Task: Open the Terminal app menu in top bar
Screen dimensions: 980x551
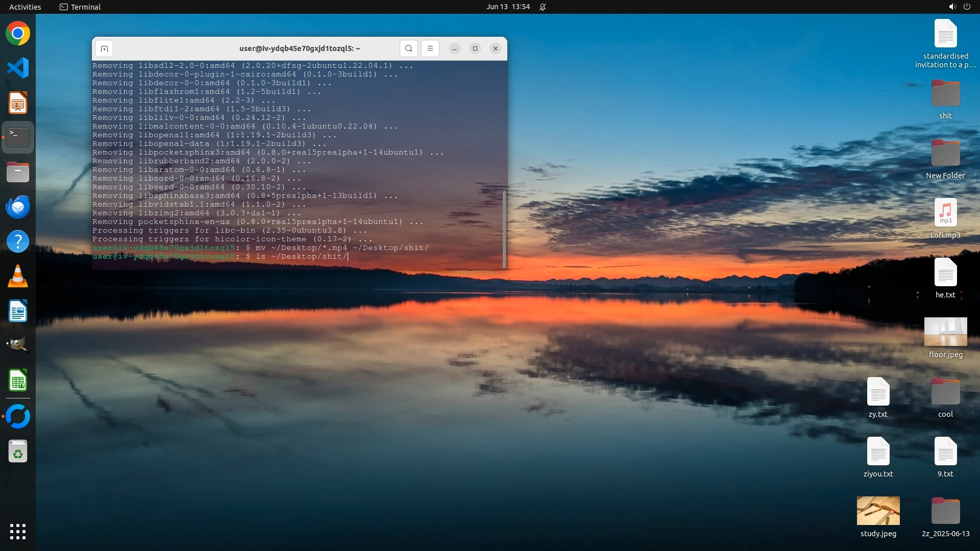Action: (80, 7)
